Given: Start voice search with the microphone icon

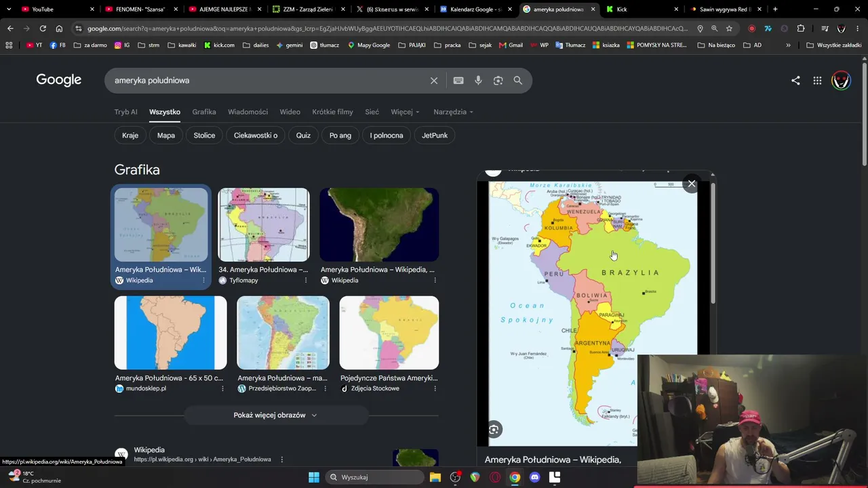Looking at the screenshot, I should click(478, 81).
